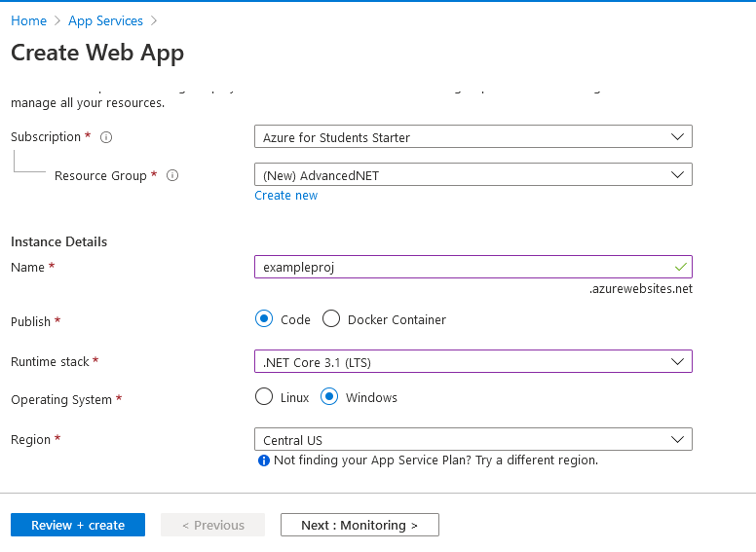Viewport: 756px width, 552px height.
Task: Choose the Linux operating system
Action: click(264, 397)
